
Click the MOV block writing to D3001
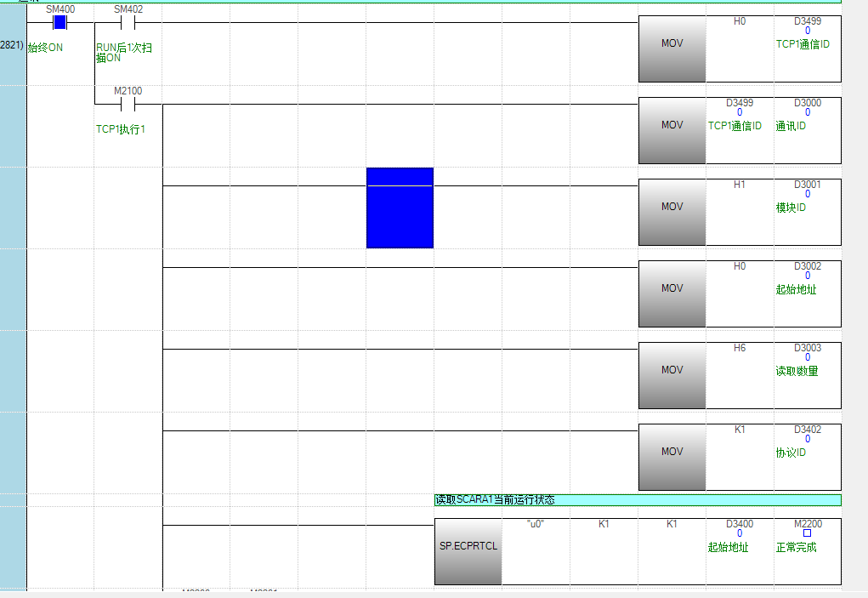(x=672, y=207)
